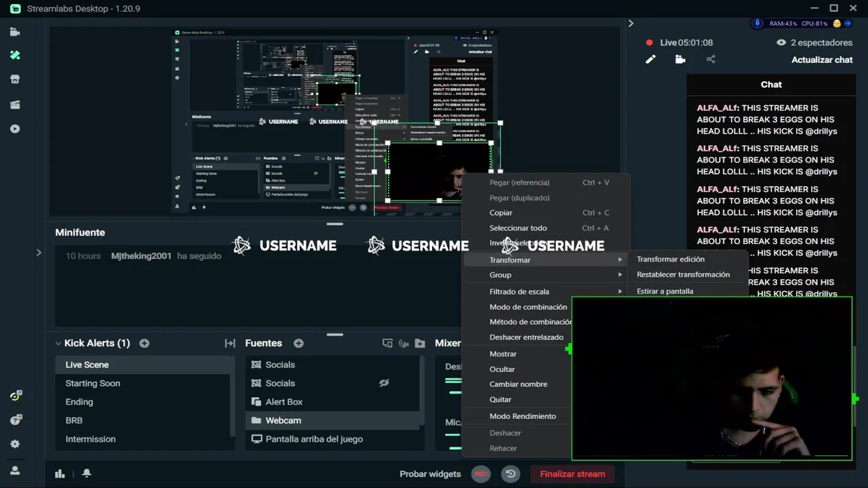Open the App Store icon in sidebar
Image resolution: width=868 pixels, height=488 pixels.
(15, 79)
